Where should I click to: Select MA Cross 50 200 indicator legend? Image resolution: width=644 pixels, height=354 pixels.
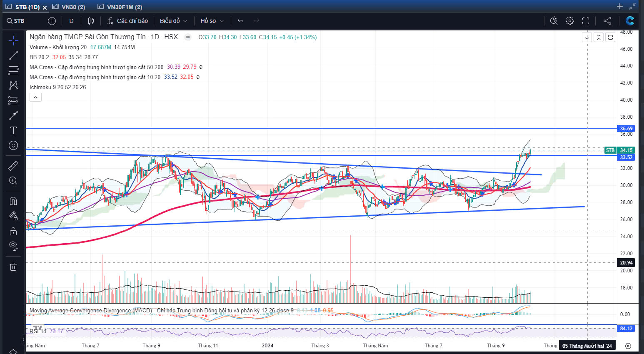pos(96,67)
